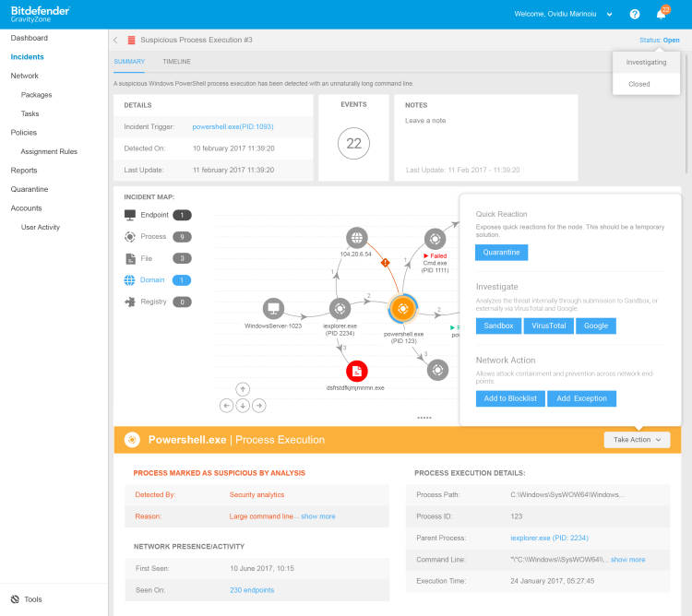Choose Investigating from status menu
This screenshot has width=692, height=616.
(645, 63)
